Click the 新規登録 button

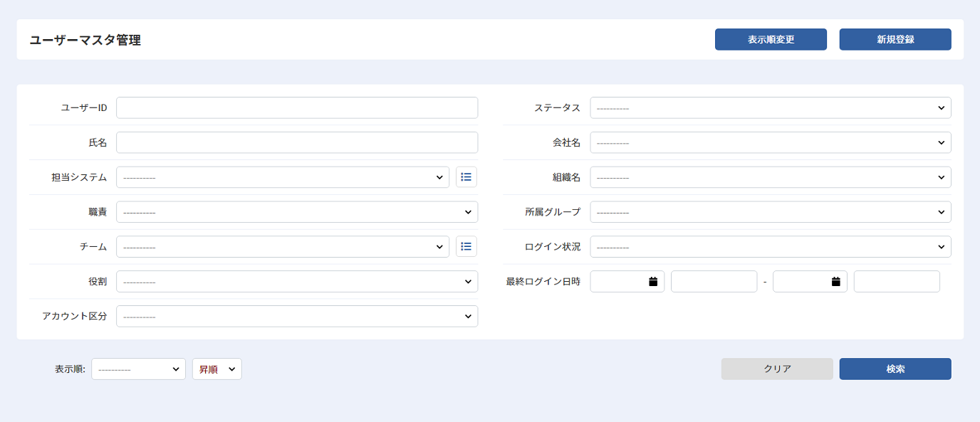coord(895,40)
